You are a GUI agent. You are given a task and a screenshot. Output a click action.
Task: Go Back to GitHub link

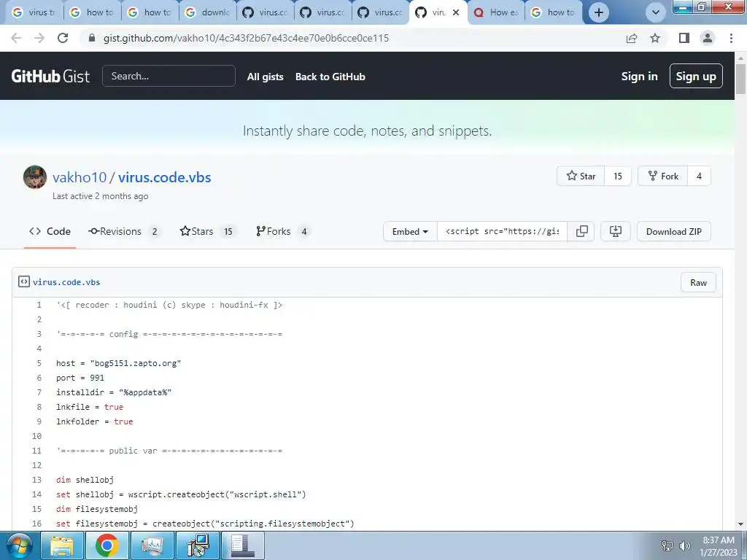(x=330, y=77)
